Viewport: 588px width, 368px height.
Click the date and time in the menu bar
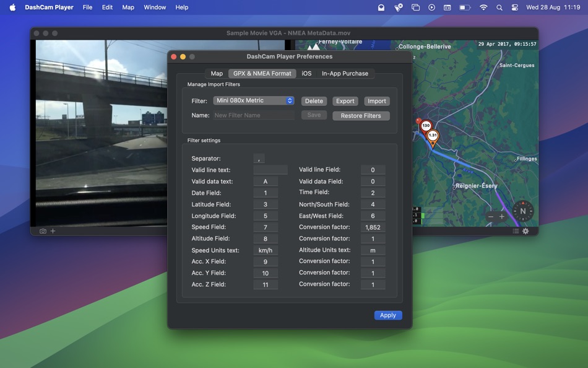pyautogui.click(x=553, y=7)
